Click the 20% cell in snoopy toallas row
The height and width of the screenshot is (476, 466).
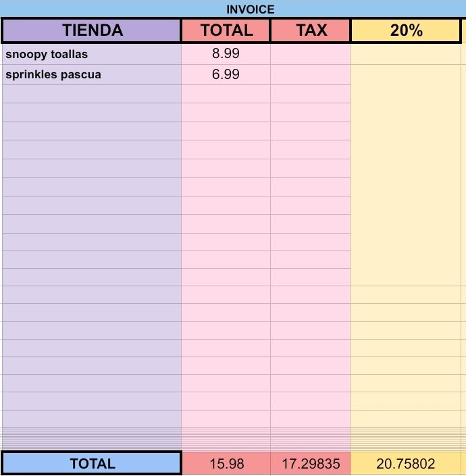tap(406, 54)
